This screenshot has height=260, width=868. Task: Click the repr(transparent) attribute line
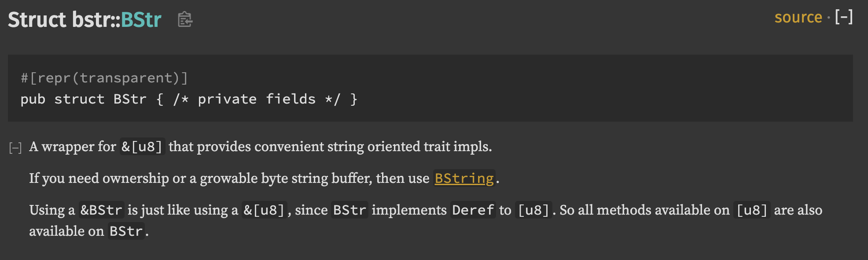pyautogui.click(x=104, y=78)
